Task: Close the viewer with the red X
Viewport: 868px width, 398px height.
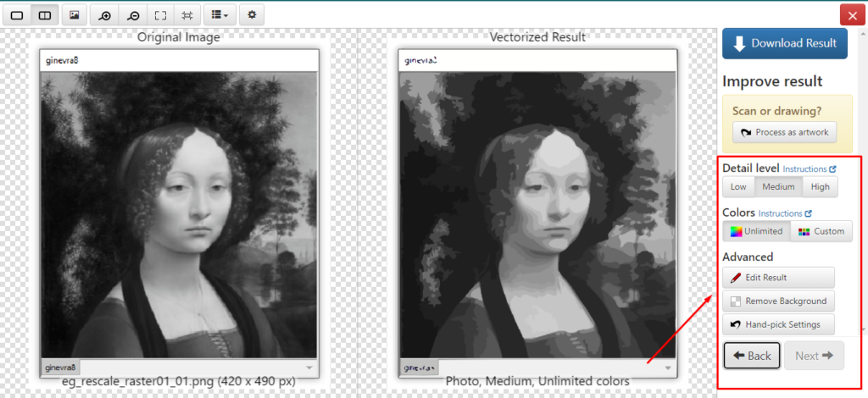Action: coord(852,15)
